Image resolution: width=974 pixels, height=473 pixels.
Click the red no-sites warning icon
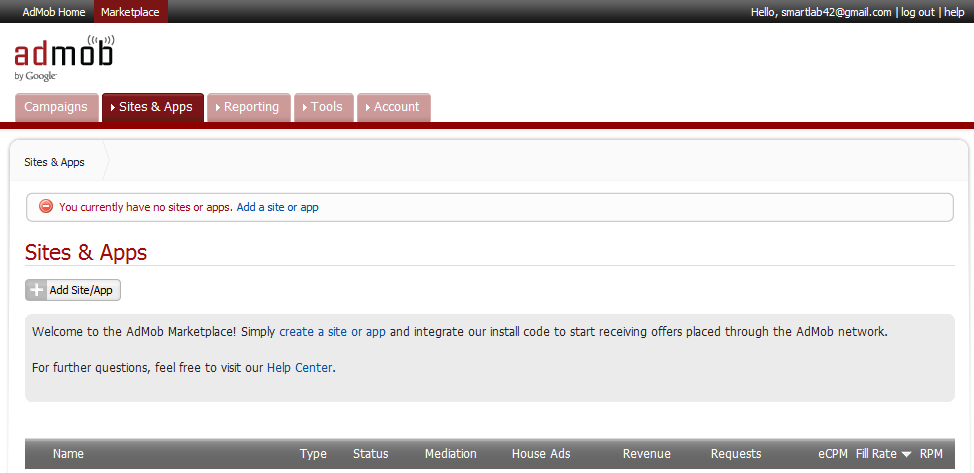coord(46,206)
